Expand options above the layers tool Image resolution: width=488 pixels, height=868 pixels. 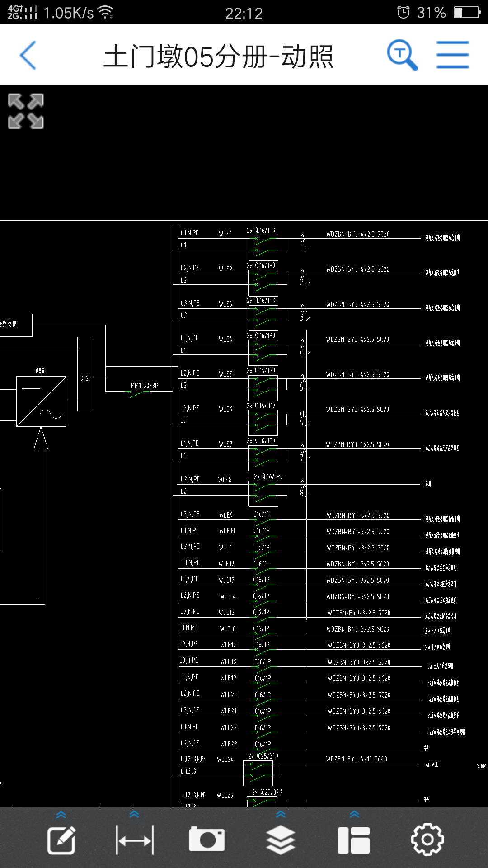pyautogui.click(x=281, y=814)
